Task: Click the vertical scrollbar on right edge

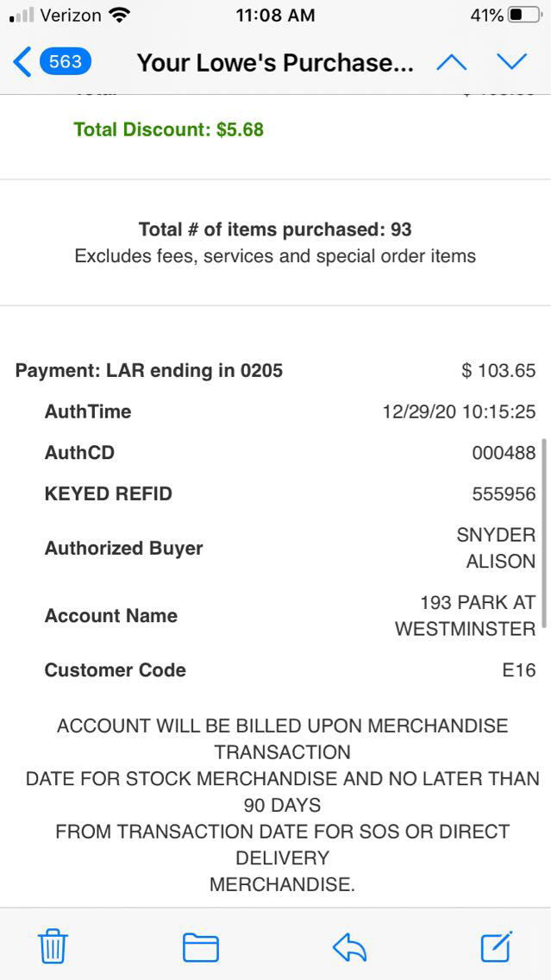Action: tap(544, 535)
